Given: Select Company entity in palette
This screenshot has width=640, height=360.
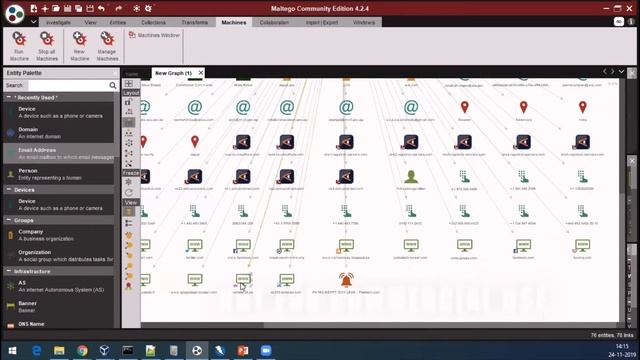Looking at the screenshot, I should coord(59,235).
